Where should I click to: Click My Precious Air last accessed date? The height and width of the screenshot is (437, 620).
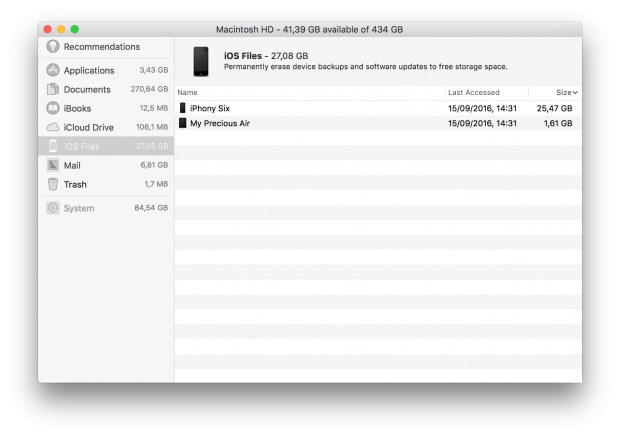[482, 123]
